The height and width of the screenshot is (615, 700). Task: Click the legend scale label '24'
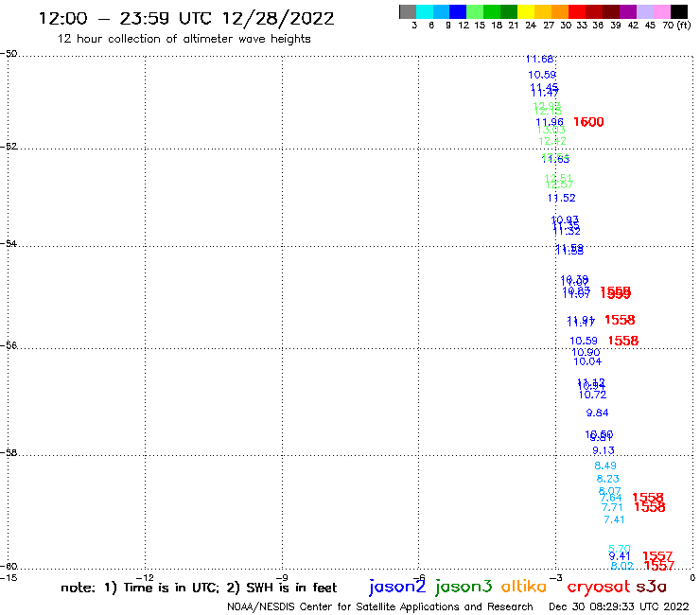click(531, 26)
